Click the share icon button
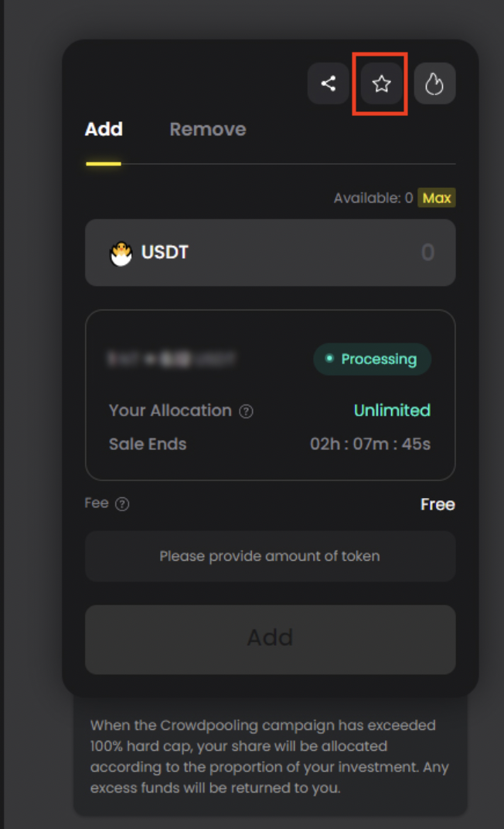Image resolution: width=504 pixels, height=829 pixels. point(328,84)
